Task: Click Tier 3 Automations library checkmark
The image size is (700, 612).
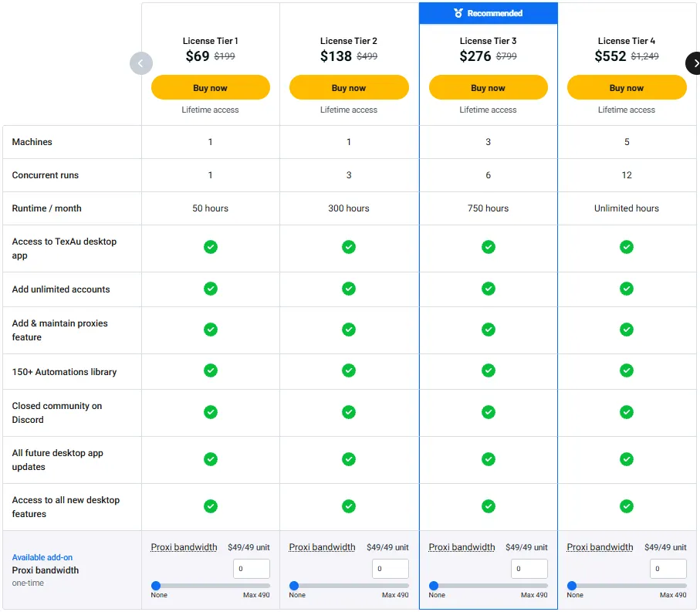Action: (488, 370)
